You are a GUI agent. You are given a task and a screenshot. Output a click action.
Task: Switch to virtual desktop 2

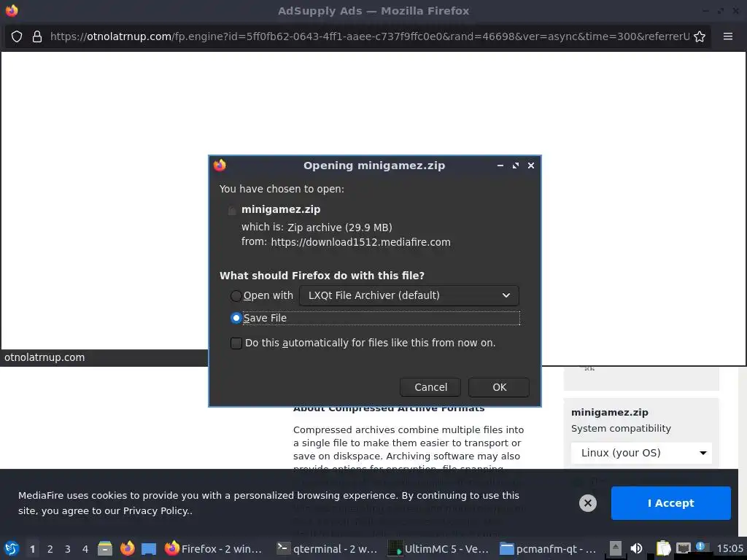tap(50, 549)
